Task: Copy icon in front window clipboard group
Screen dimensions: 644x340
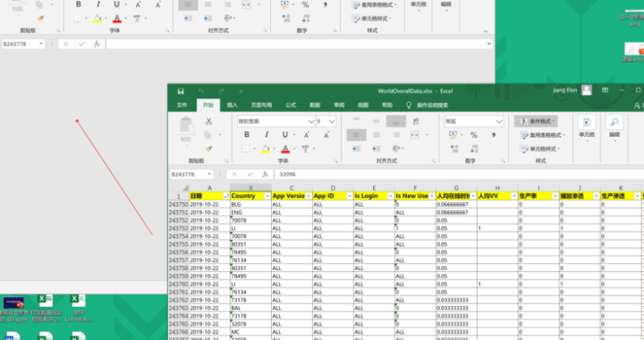Action: click(208, 135)
